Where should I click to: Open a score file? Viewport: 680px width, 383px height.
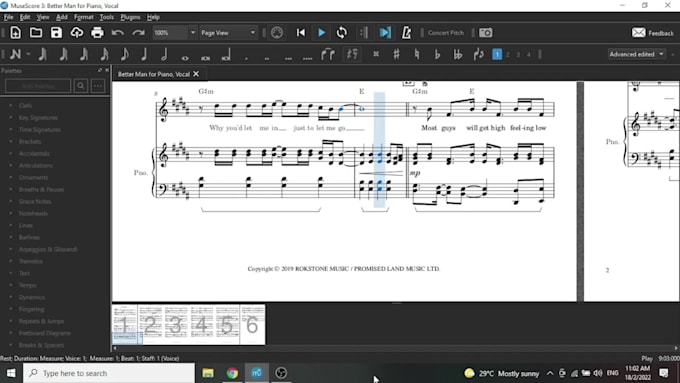click(36, 33)
